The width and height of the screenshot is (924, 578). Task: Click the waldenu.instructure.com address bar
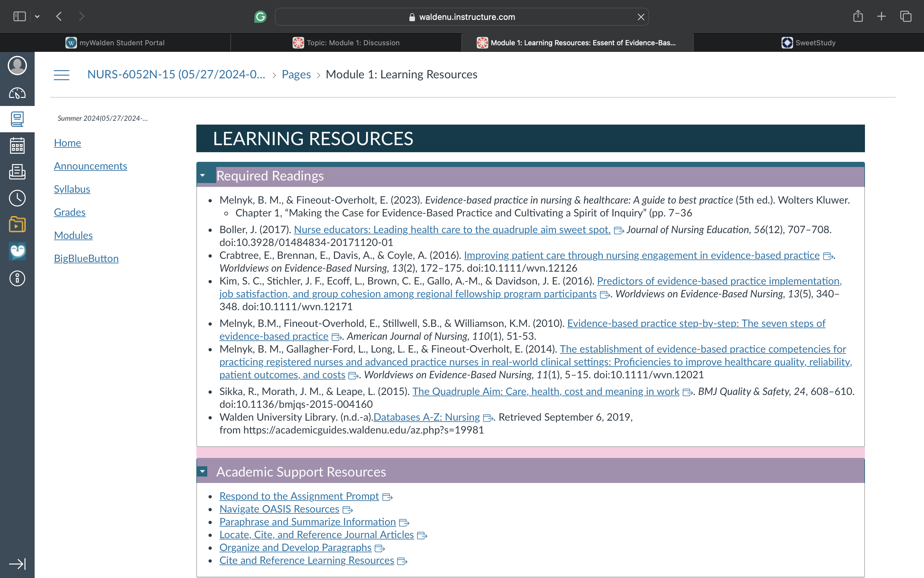coord(462,17)
